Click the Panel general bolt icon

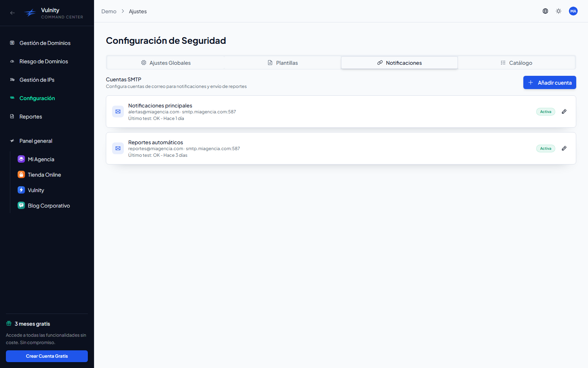click(x=12, y=141)
